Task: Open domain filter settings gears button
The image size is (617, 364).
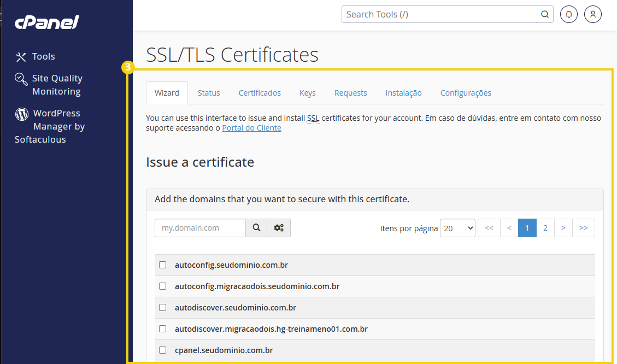Action: point(279,228)
